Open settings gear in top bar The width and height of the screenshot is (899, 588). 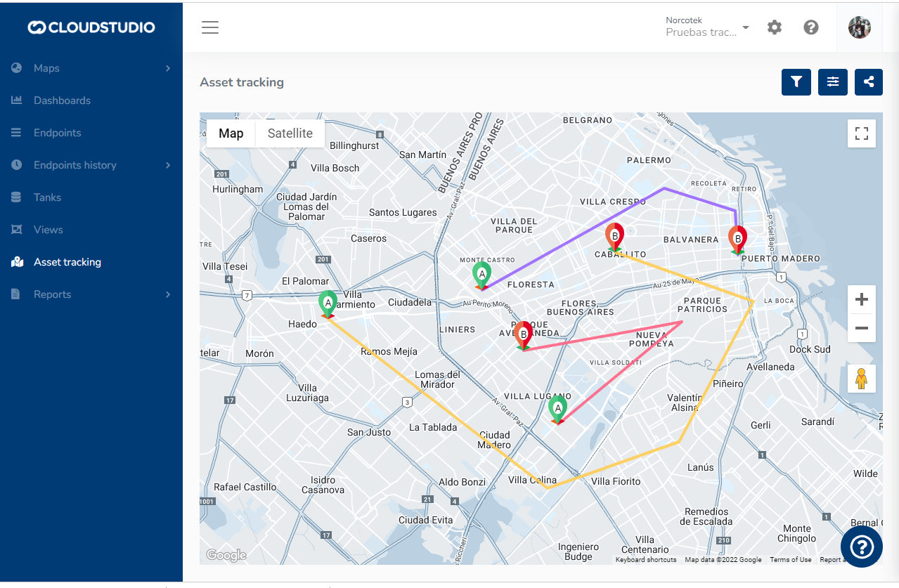pos(774,27)
